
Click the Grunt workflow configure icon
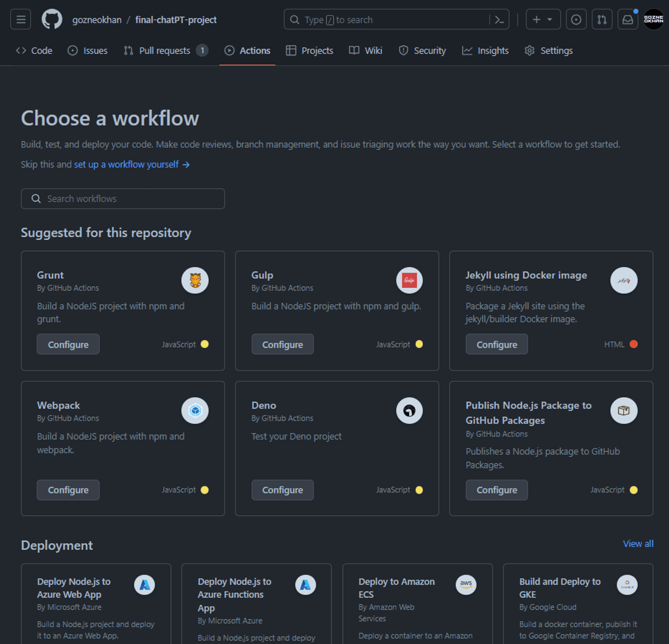point(68,344)
